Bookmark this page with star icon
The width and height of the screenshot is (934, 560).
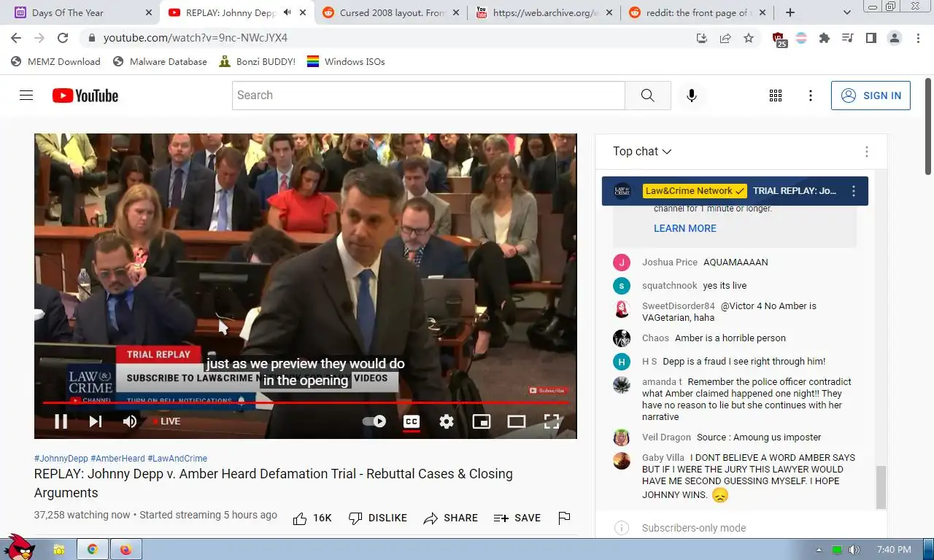pos(749,38)
